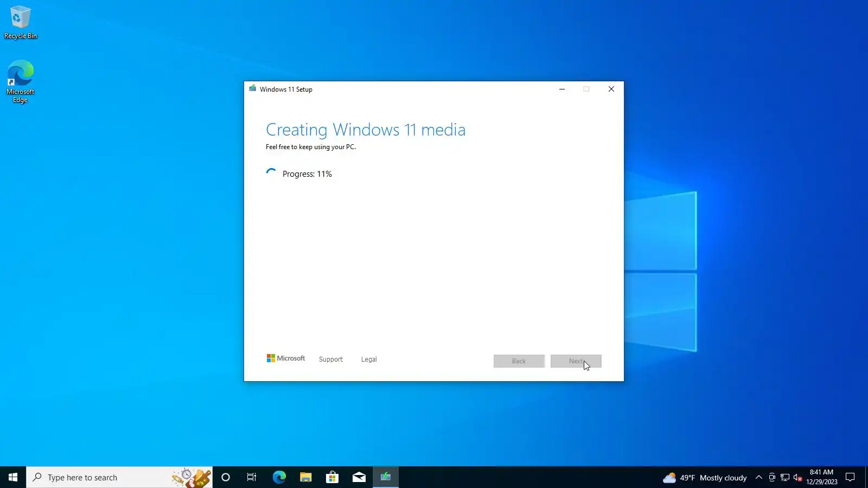This screenshot has width=868, height=488.
Task: Select Windows 11 Setup taskbar button
Action: click(386, 477)
